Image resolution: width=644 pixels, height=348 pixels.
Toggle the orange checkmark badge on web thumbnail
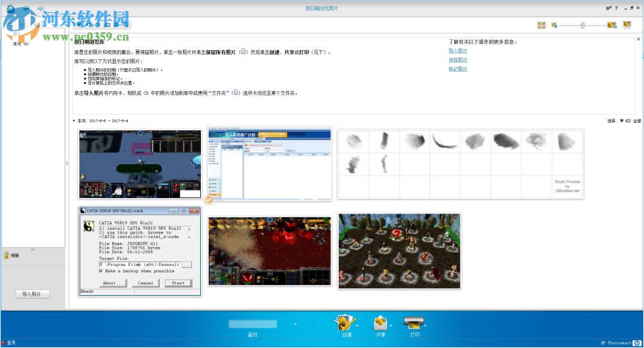(x=209, y=200)
